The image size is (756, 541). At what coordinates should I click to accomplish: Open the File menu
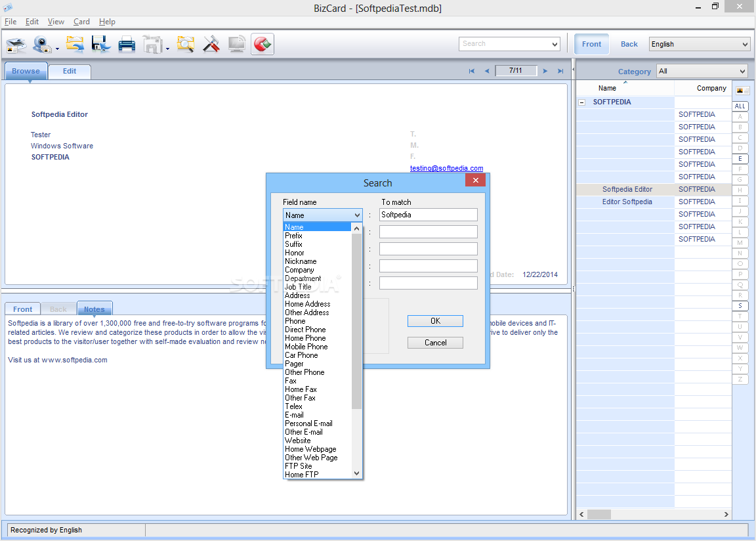10,22
